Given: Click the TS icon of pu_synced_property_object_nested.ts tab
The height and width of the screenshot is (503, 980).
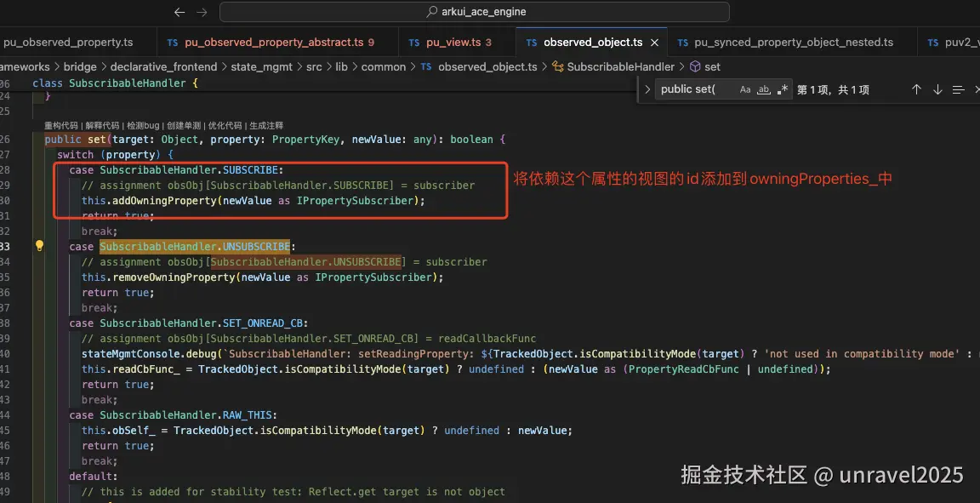Looking at the screenshot, I should (682, 43).
